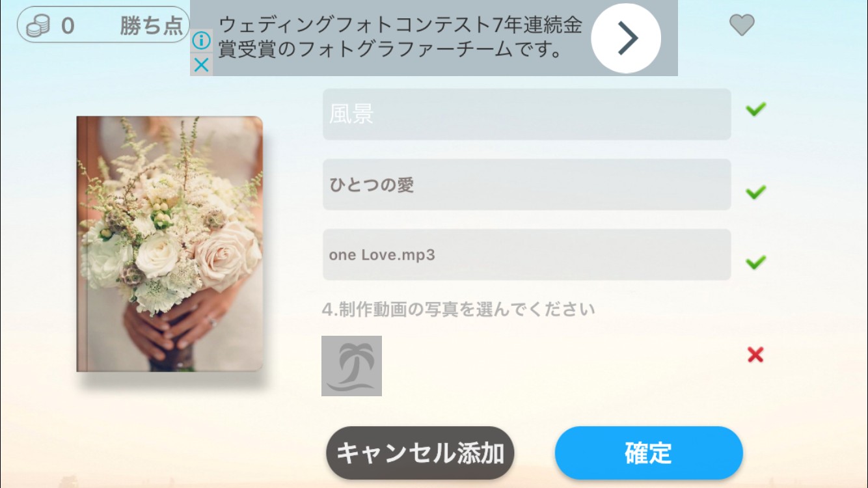This screenshot has height=488, width=868.
Task: Tap the grey heart favorite icon
Action: pyautogui.click(x=741, y=25)
